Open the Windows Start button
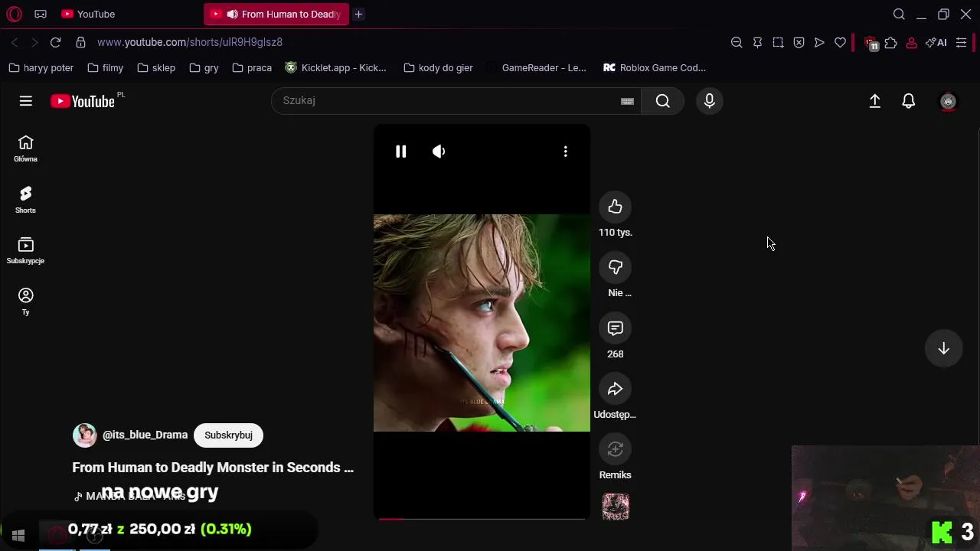980x551 pixels. tap(18, 536)
